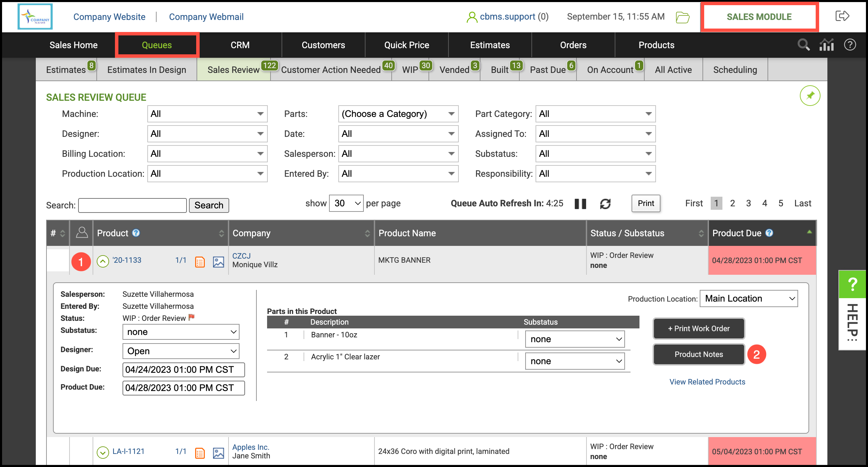Open the folder icon next to the date
Viewport: 868px width, 467px height.
682,17
